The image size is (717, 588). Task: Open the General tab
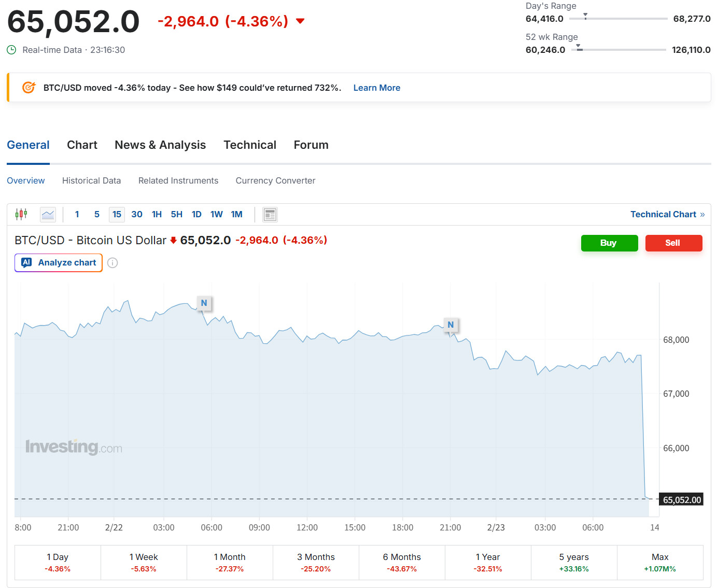(x=29, y=145)
